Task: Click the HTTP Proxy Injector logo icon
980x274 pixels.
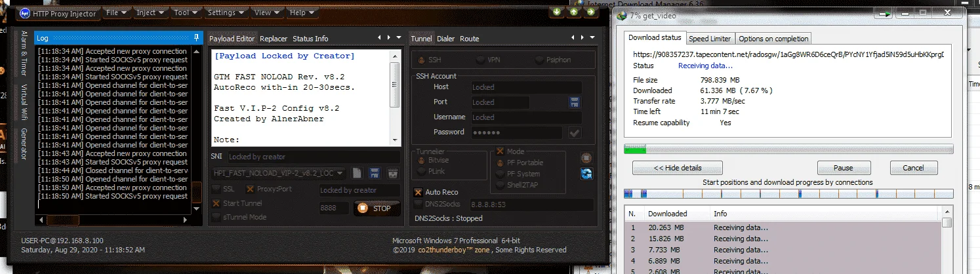Action: [25, 13]
